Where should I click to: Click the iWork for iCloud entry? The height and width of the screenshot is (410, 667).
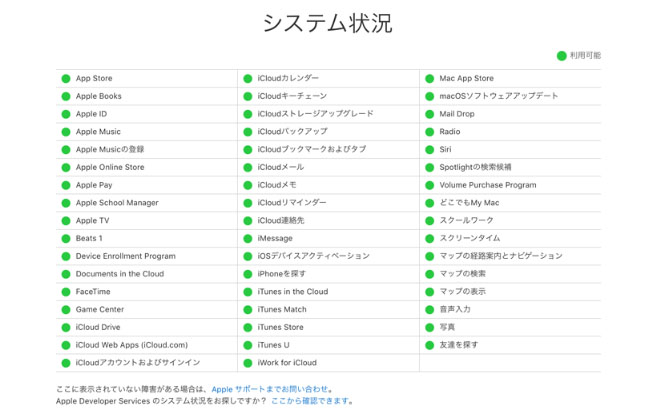click(286, 363)
